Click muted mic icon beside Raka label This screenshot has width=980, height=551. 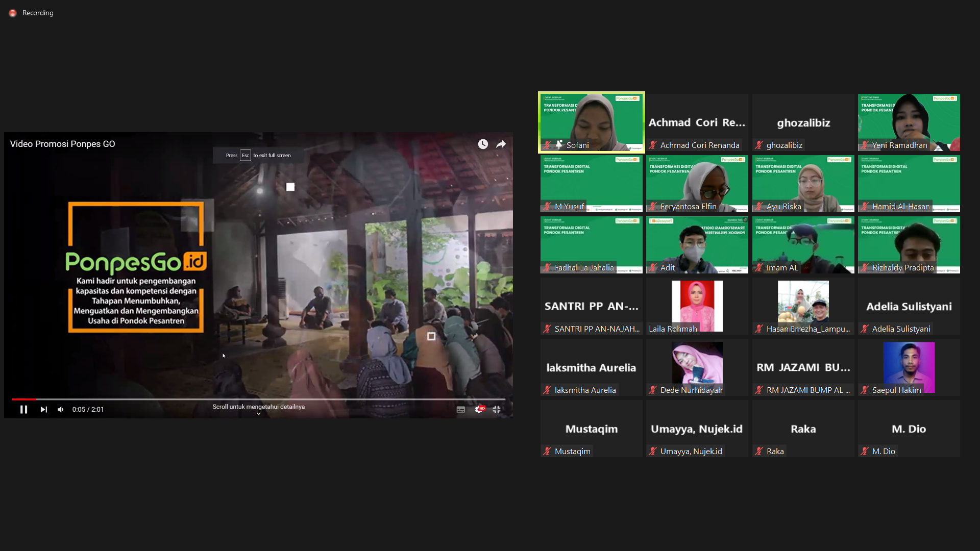759,451
